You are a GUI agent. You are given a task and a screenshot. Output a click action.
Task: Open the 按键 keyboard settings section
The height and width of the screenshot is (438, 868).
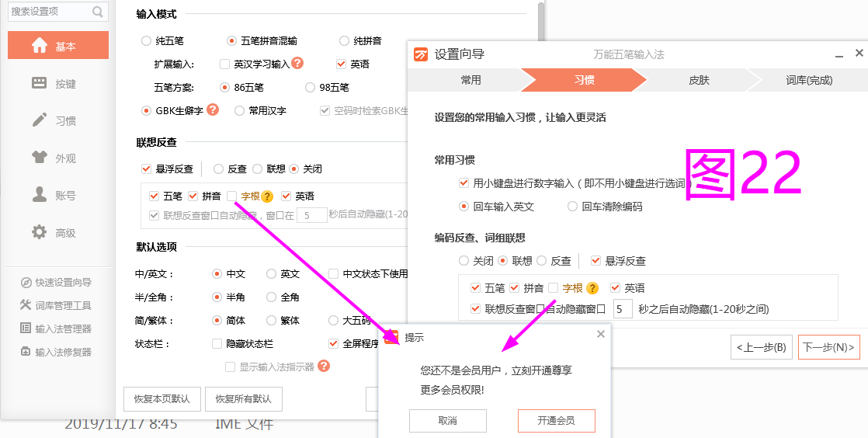[x=58, y=83]
